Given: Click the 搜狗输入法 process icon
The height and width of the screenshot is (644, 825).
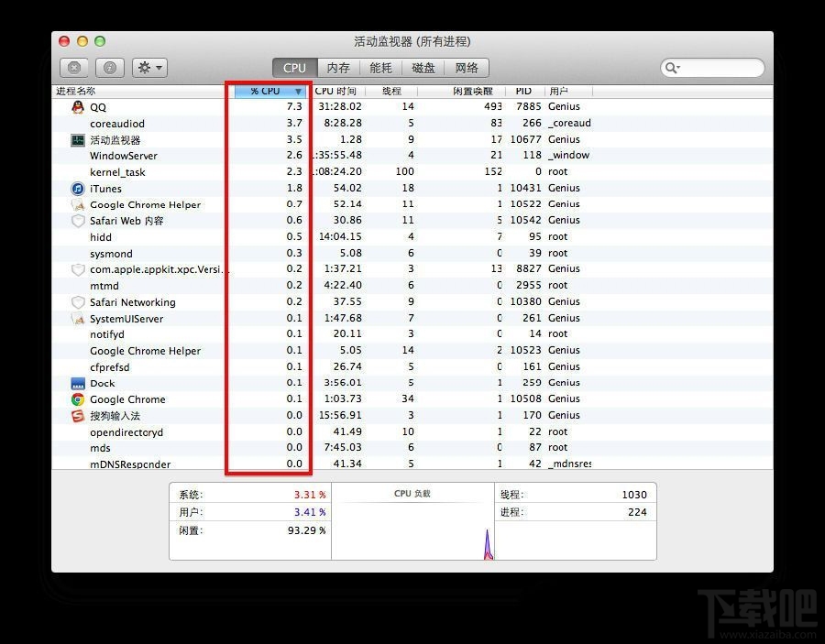Looking at the screenshot, I should click(x=78, y=416).
